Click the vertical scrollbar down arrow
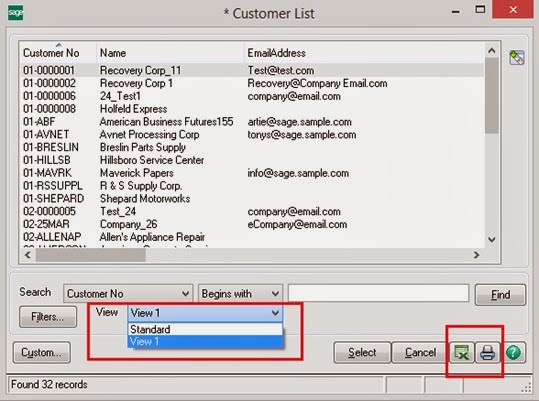The height and width of the screenshot is (401, 539). coord(492,240)
